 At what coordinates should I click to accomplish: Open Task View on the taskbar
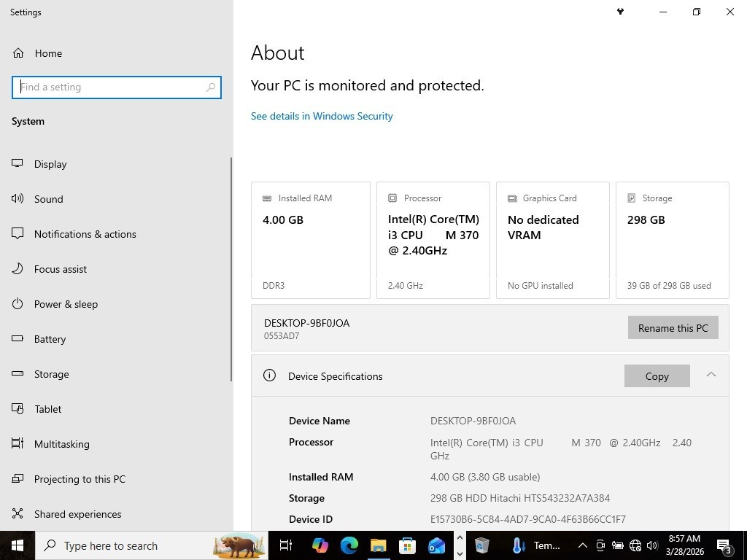(x=285, y=545)
